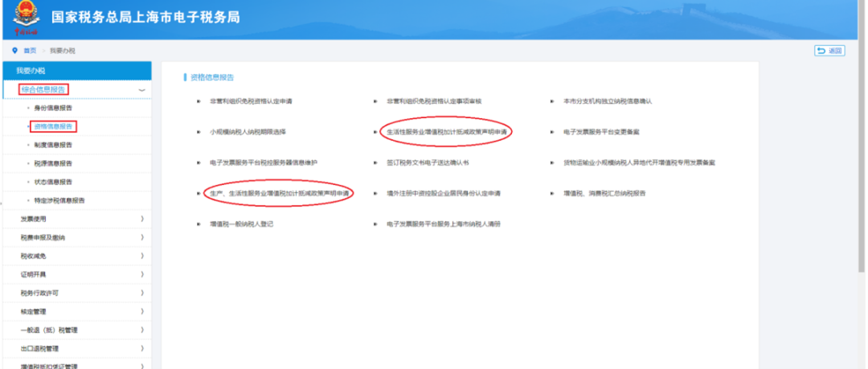Open 电子发票服务平台税控服务器信息维护 link
Screen dimensions: 868x369
[264, 163]
